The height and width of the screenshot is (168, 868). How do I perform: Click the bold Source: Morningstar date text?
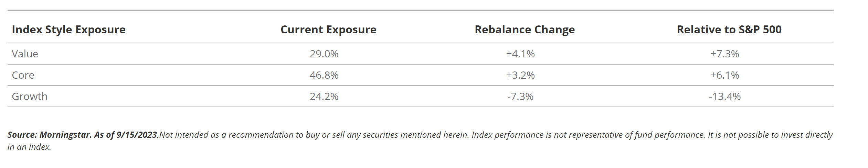pos(82,135)
